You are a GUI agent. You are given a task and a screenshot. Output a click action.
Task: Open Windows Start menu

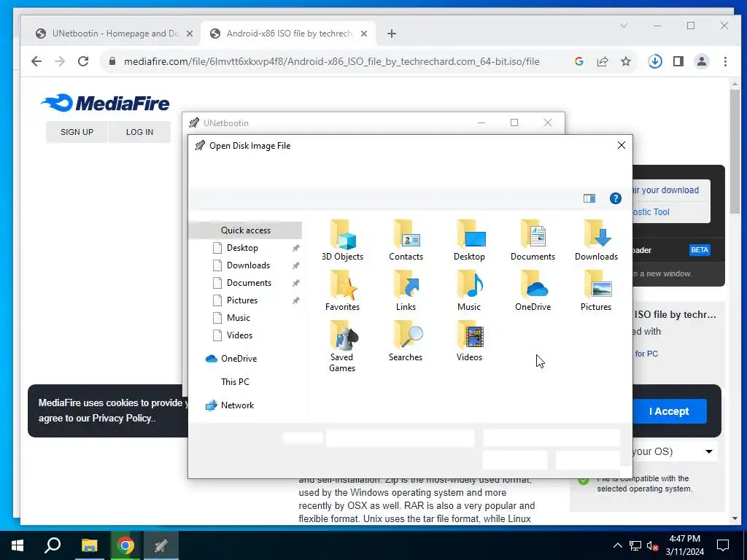tap(18, 545)
